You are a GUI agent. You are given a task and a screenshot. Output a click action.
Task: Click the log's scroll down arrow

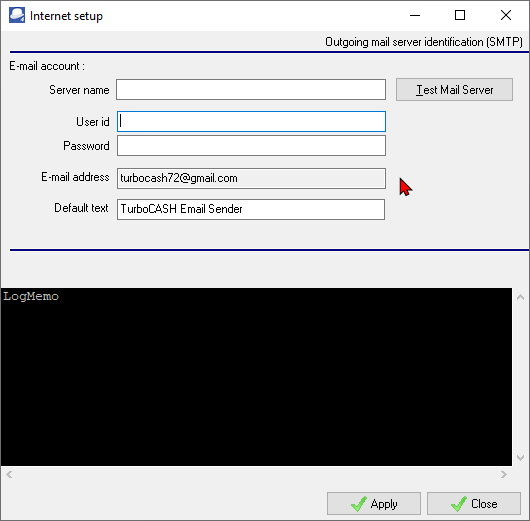(521, 457)
